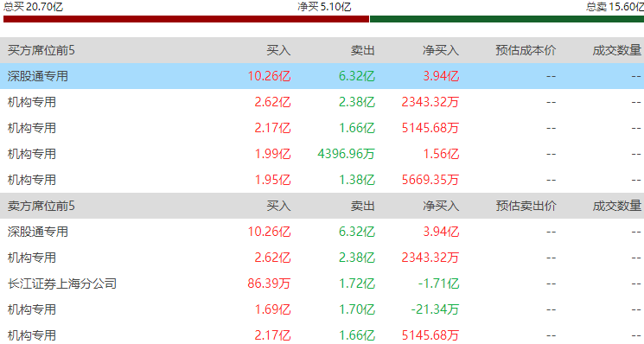644x344 pixels.
Task: Click the 4396.96万 sell value
Action: tap(347, 154)
